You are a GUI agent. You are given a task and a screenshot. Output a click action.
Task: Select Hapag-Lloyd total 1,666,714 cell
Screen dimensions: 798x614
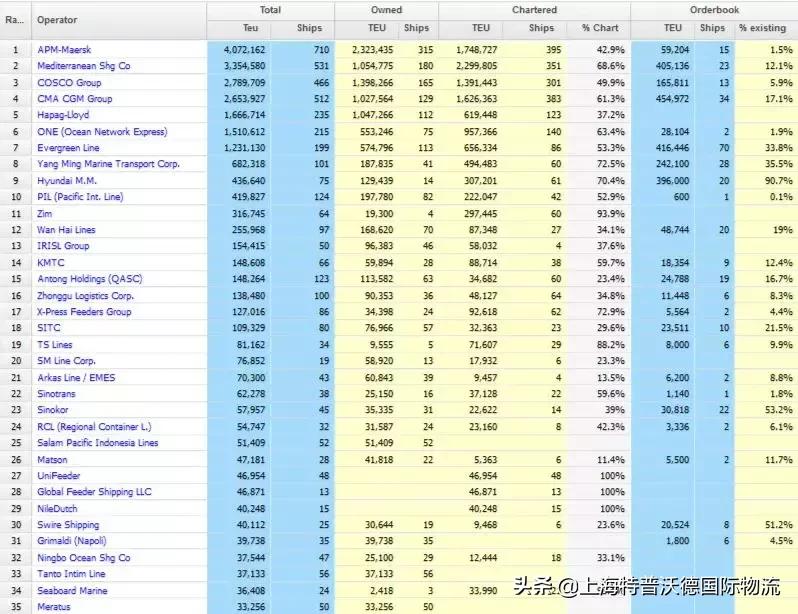[239, 115]
